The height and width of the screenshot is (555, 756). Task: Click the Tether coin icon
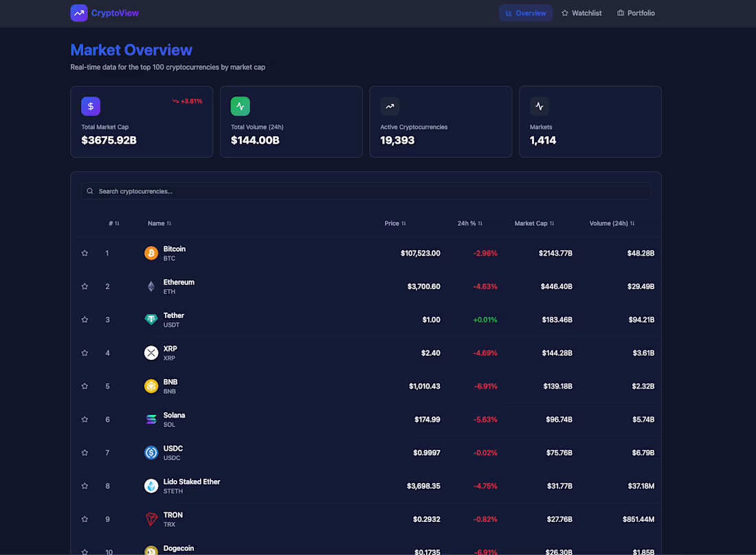click(x=151, y=319)
